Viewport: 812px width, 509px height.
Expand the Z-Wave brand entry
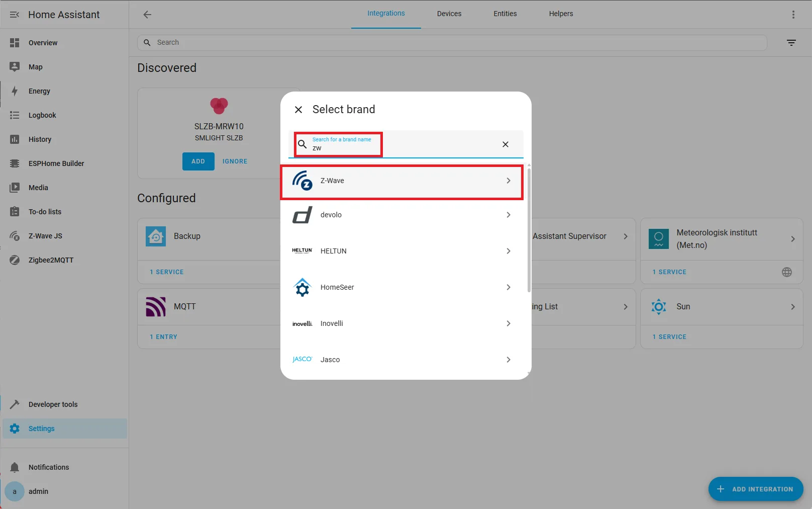[508, 181]
